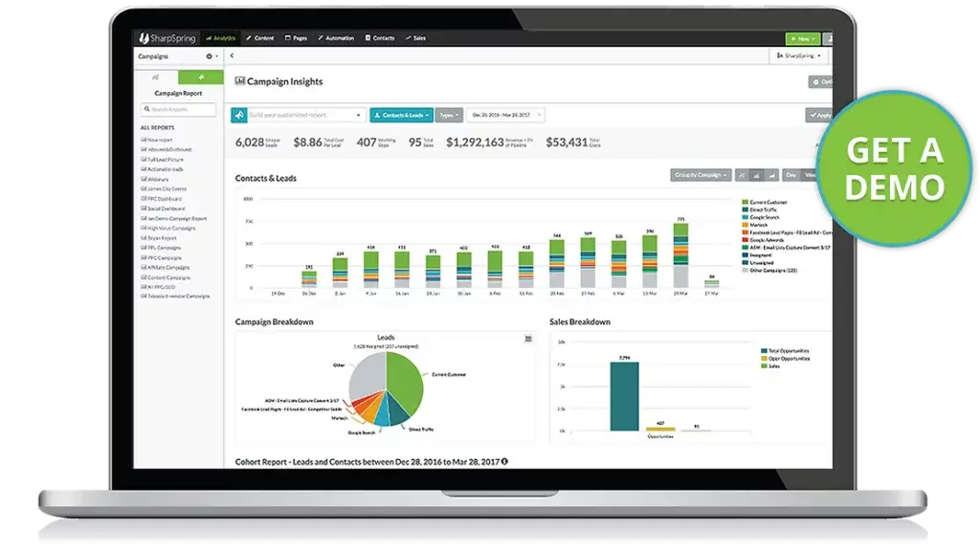Open the Automation menu
The height and width of the screenshot is (551, 980).
[x=336, y=38]
